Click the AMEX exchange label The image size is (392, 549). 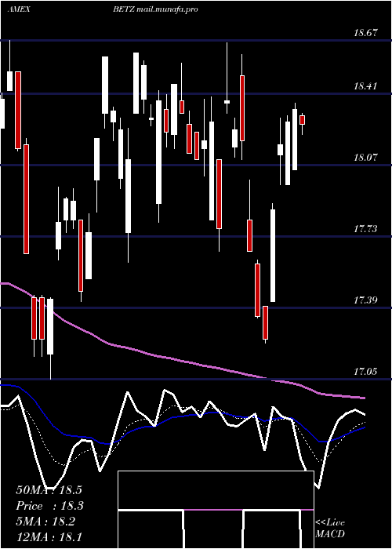coord(19,9)
